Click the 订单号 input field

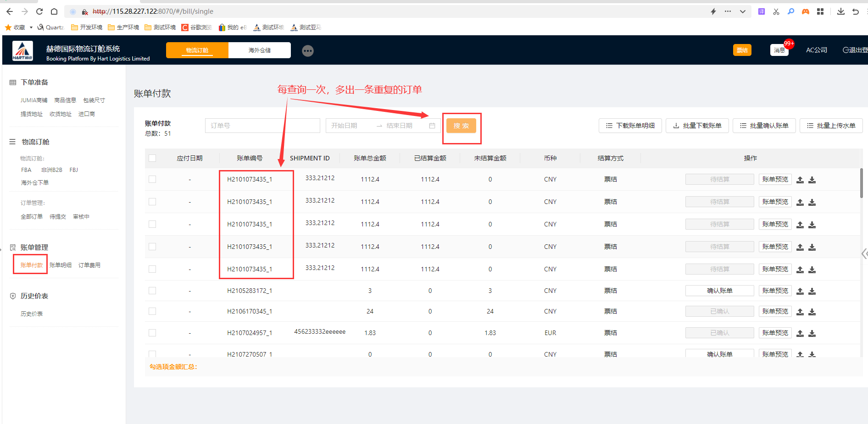click(x=262, y=126)
